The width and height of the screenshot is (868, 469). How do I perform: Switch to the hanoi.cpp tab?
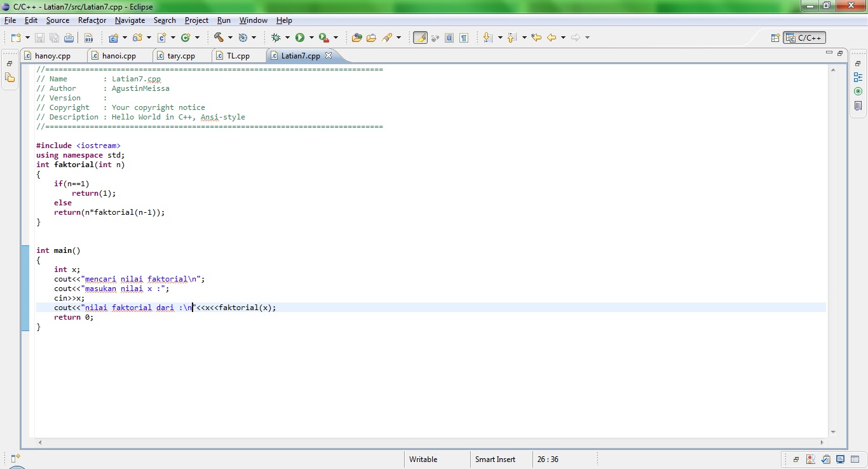pos(119,56)
